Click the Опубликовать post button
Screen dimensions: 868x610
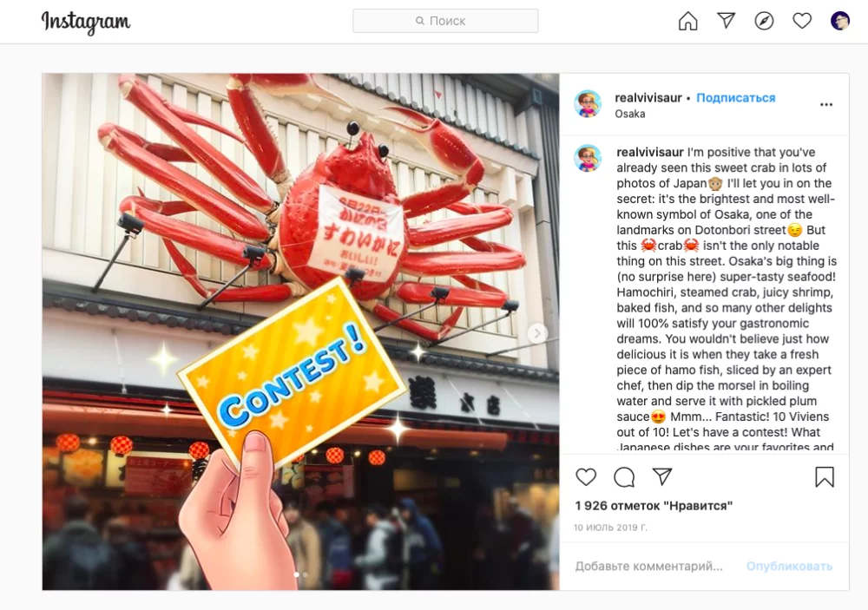coord(789,567)
